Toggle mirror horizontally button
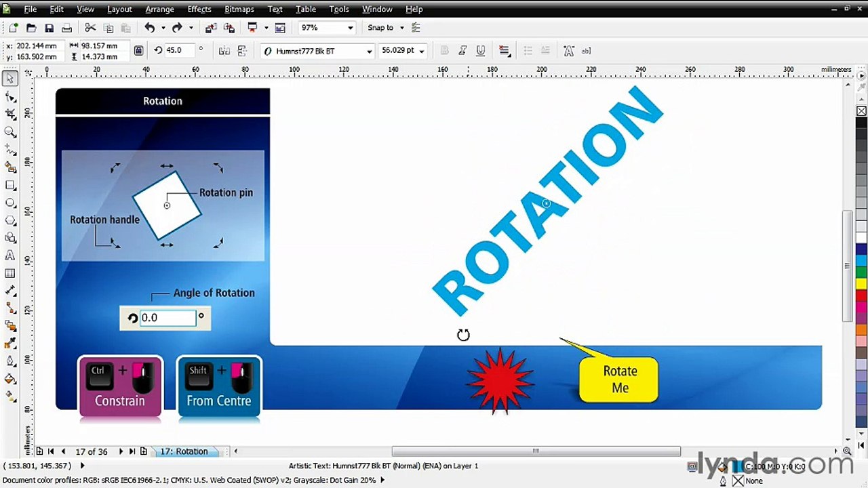 coord(224,51)
